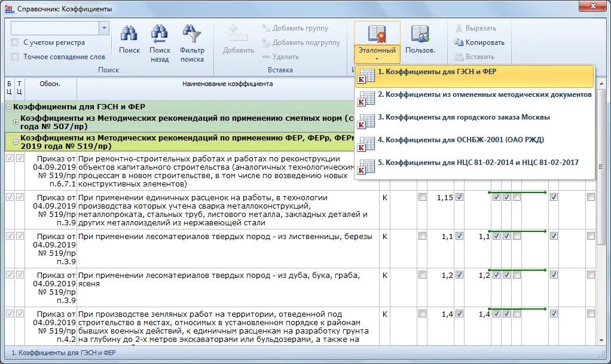611x364 pixels.
Task: Select 2. Коэффициенты из отмененных методических документов
Action: [x=474, y=99]
